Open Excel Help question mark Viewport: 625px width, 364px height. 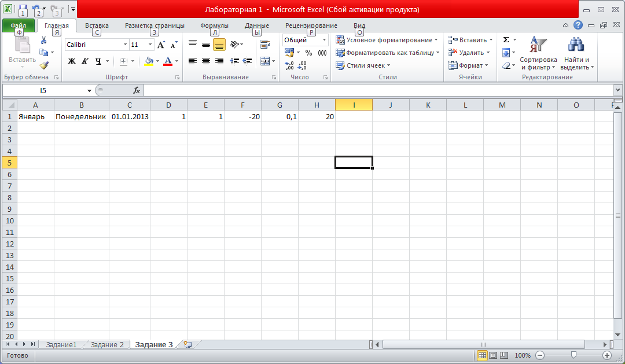(x=578, y=25)
